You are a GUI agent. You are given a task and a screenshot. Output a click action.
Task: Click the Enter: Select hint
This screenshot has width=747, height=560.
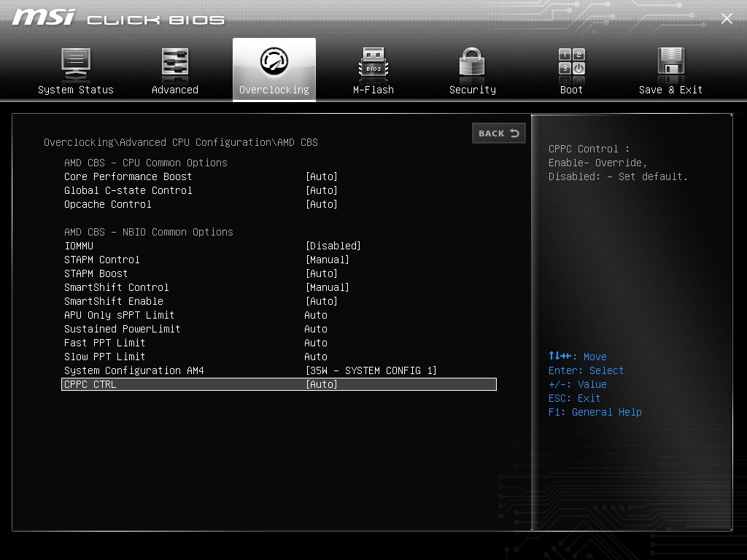[x=586, y=370]
